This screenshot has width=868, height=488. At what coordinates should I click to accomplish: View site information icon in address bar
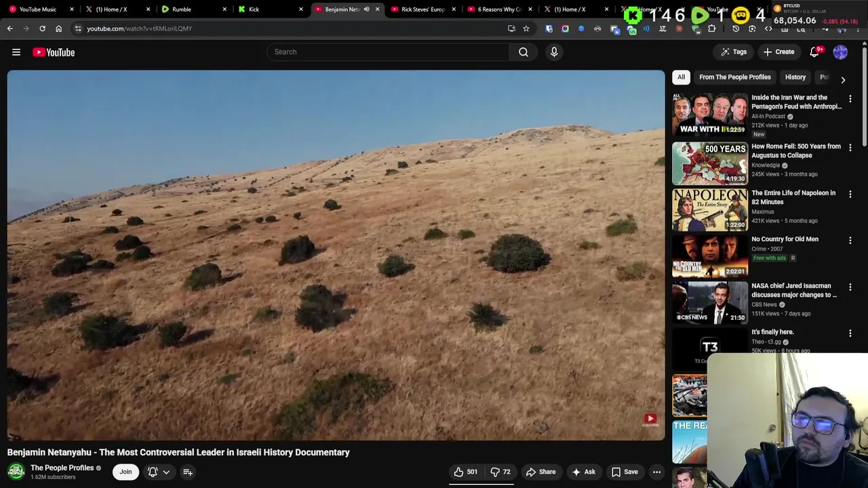(x=78, y=28)
